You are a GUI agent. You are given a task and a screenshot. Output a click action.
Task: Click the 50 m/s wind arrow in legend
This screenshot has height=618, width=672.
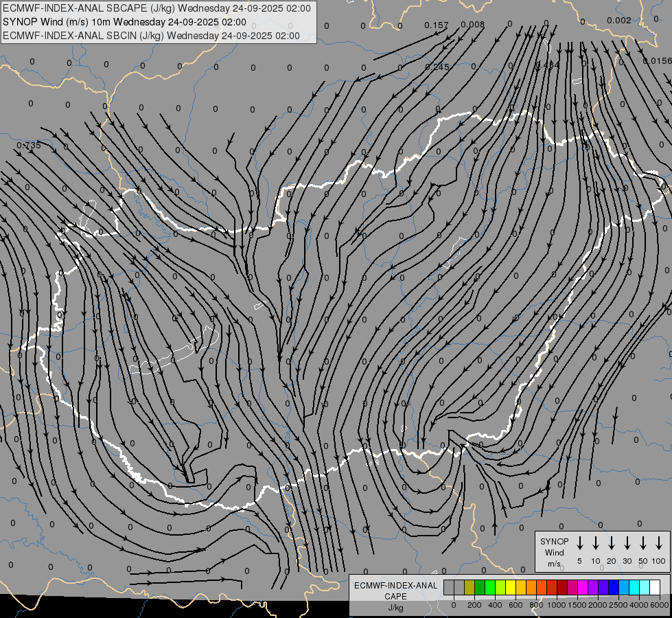[643, 543]
